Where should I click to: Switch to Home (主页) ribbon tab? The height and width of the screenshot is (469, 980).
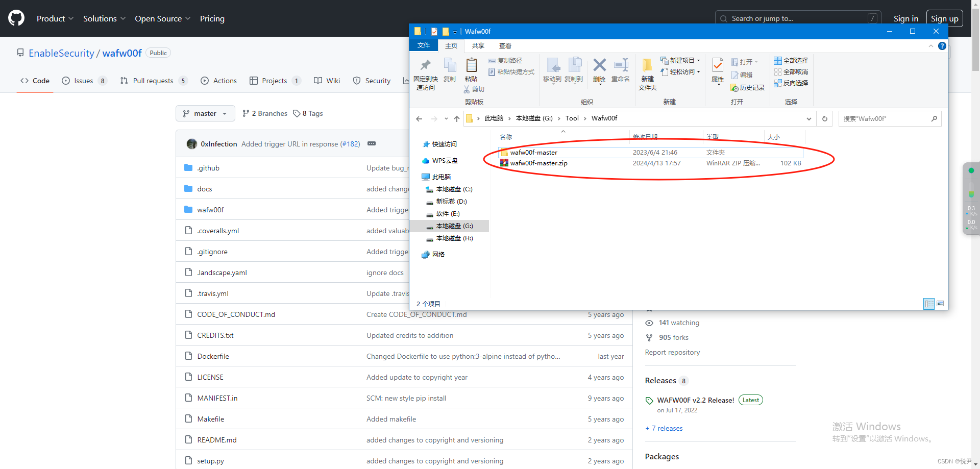pos(451,46)
